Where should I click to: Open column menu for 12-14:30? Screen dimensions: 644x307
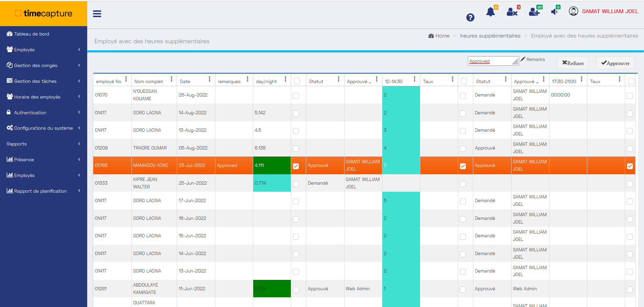coord(415,79)
